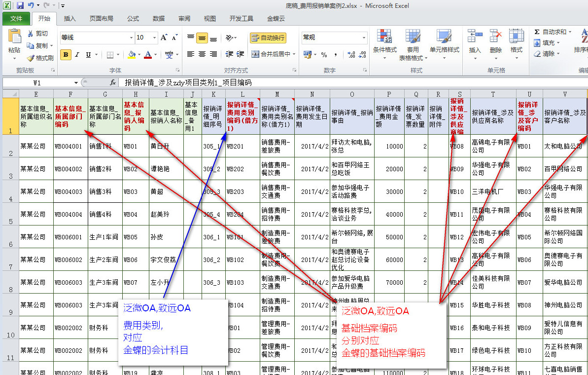Viewport: 588px width, 375px height.
Task: Open Format as Table (套用表格格式)
Action: pos(413,45)
